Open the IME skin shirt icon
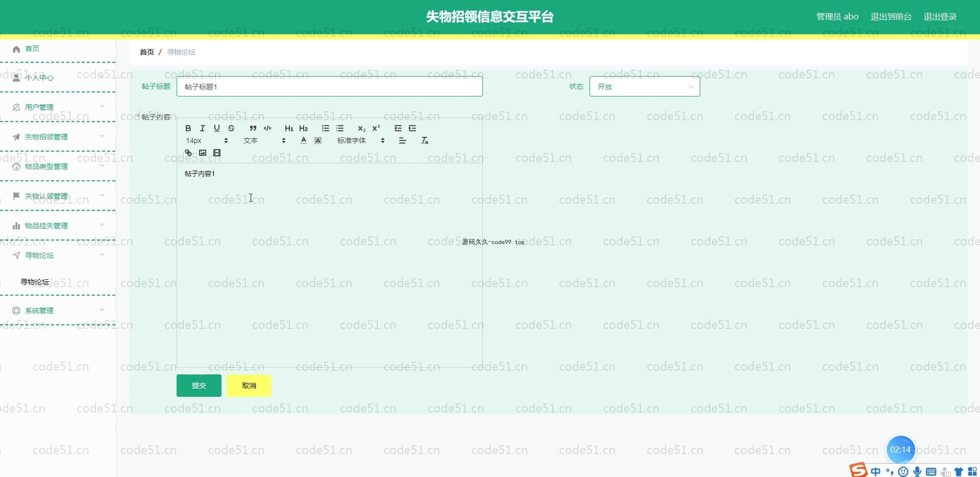This screenshot has height=477, width=980. [959, 472]
